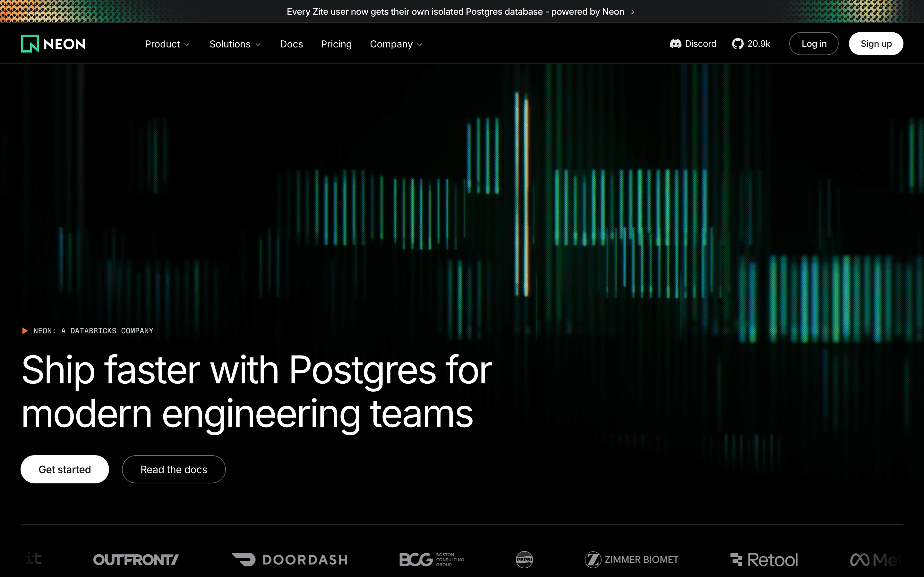Click the Zimmer Biomet logo
924x577 pixels.
click(x=631, y=559)
